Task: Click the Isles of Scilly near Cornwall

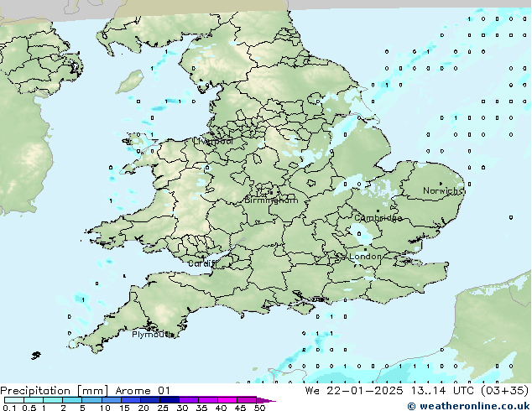Action: point(36,356)
